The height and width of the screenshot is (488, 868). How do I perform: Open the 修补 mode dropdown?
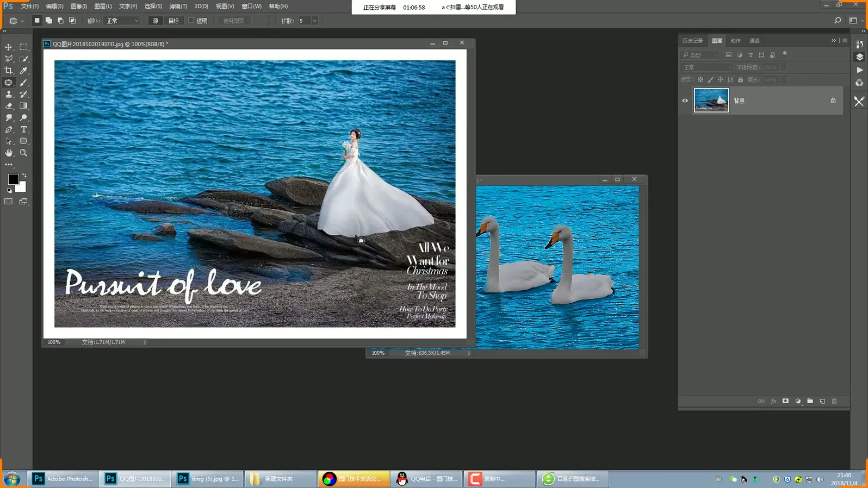click(x=122, y=21)
